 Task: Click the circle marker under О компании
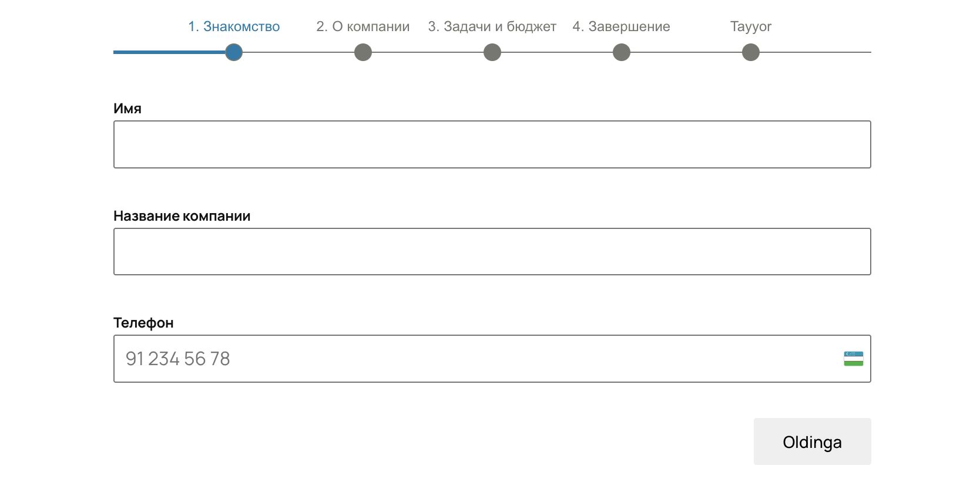click(363, 52)
